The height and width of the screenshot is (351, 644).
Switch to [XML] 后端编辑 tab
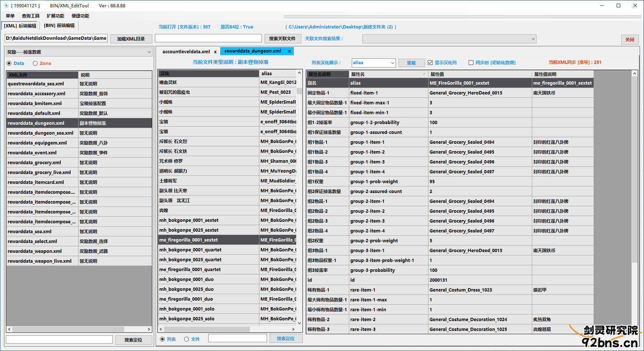(20, 26)
